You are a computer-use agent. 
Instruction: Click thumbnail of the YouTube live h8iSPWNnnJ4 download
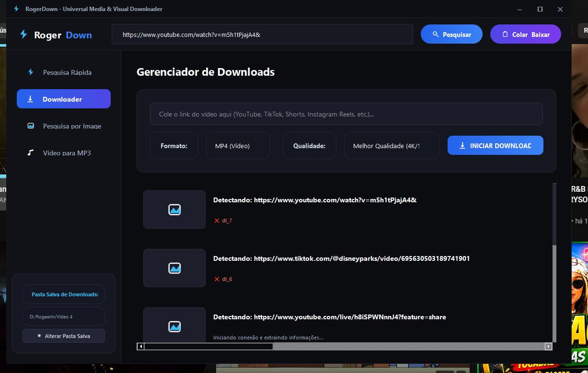[x=174, y=326]
